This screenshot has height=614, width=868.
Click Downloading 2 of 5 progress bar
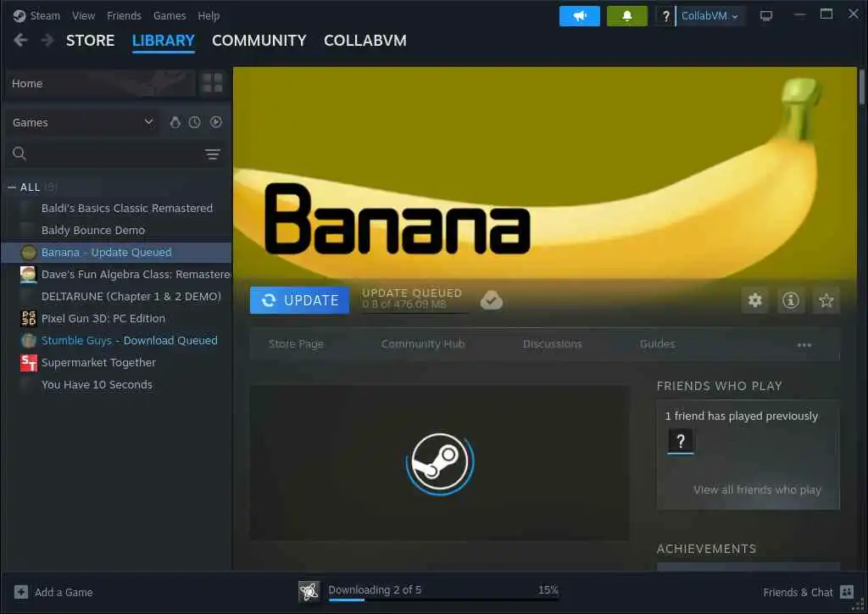(443, 600)
